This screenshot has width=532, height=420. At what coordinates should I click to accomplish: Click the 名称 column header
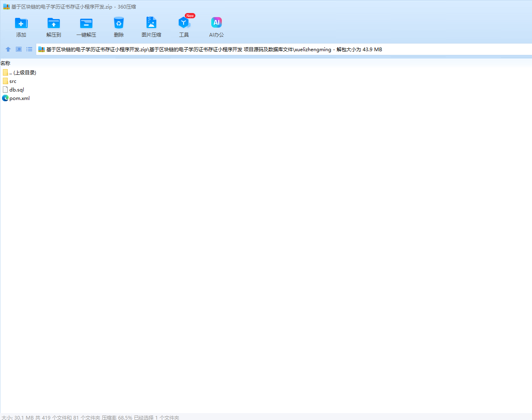[x=5, y=63]
